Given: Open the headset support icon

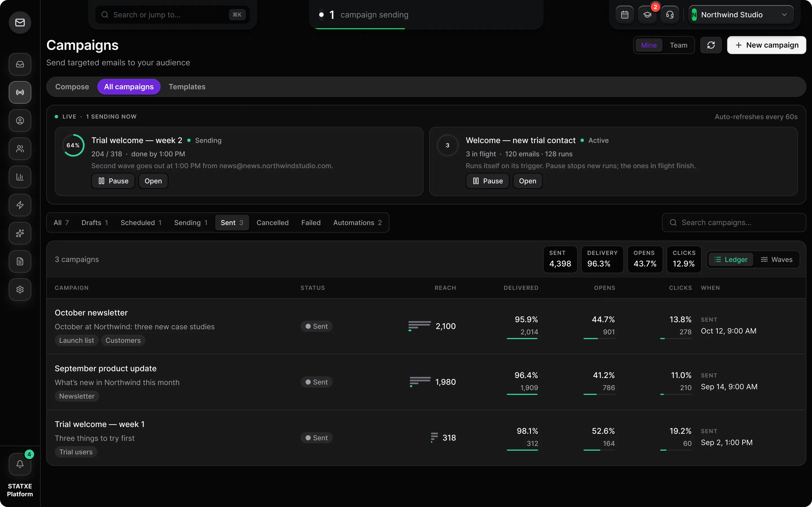Looking at the screenshot, I should (670, 15).
